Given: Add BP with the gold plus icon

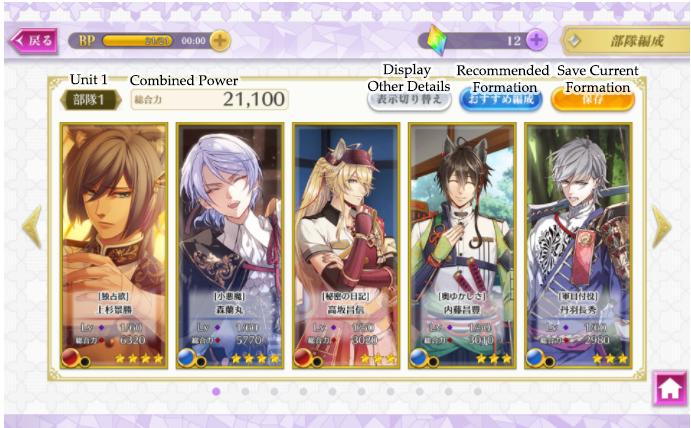Looking at the screenshot, I should click(x=219, y=41).
